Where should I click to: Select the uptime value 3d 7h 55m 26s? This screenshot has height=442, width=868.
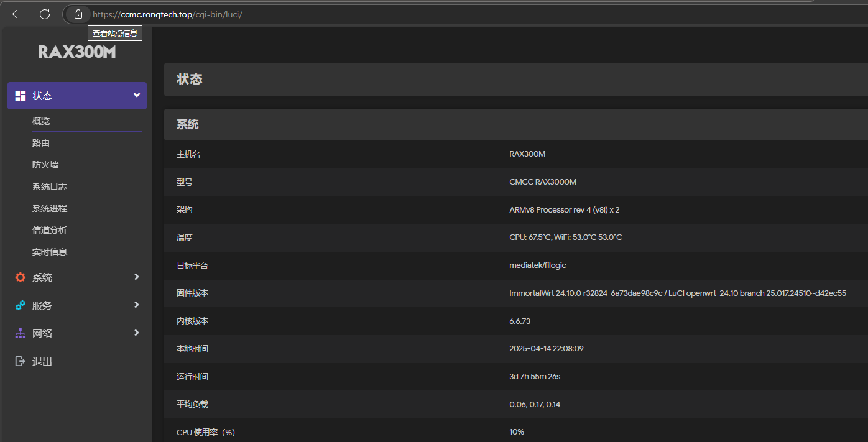click(535, 377)
